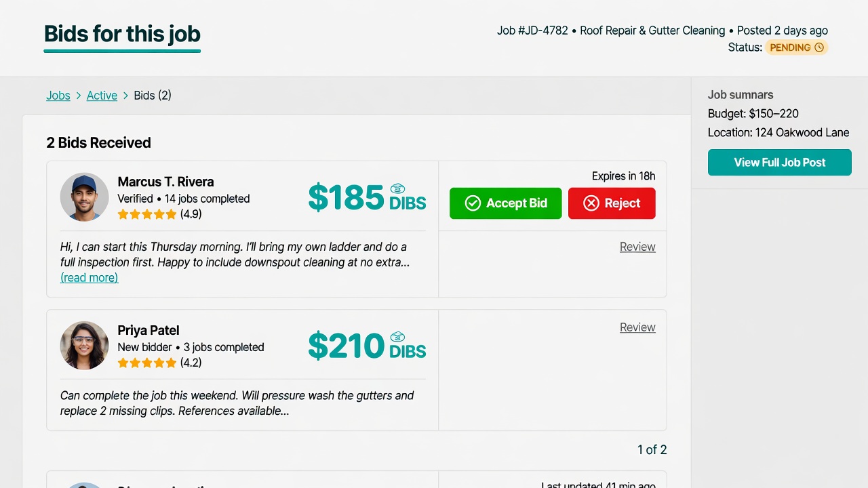
Task: Click the checkmark icon on Accept Bid
Action: click(473, 203)
